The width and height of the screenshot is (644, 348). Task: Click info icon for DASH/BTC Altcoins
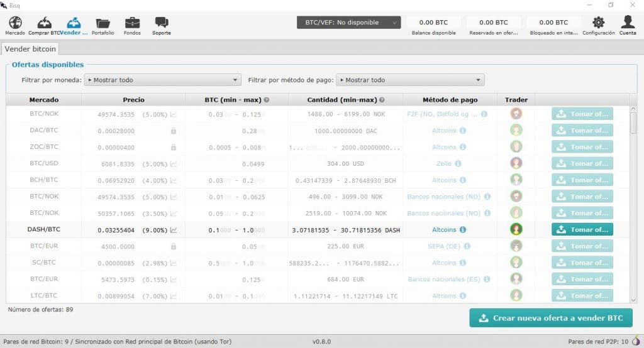pos(463,230)
